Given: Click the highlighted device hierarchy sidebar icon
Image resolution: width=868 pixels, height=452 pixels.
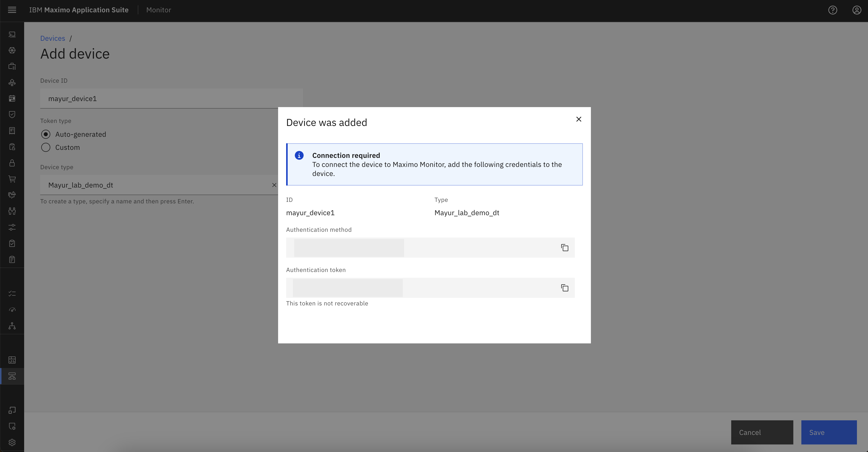Looking at the screenshot, I should click(x=12, y=376).
